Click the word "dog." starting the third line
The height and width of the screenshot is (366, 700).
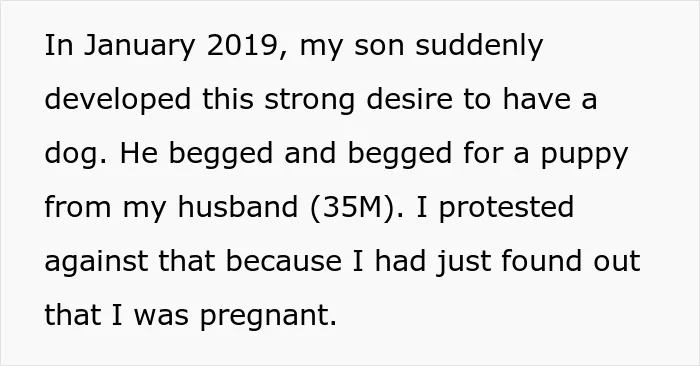(75, 154)
